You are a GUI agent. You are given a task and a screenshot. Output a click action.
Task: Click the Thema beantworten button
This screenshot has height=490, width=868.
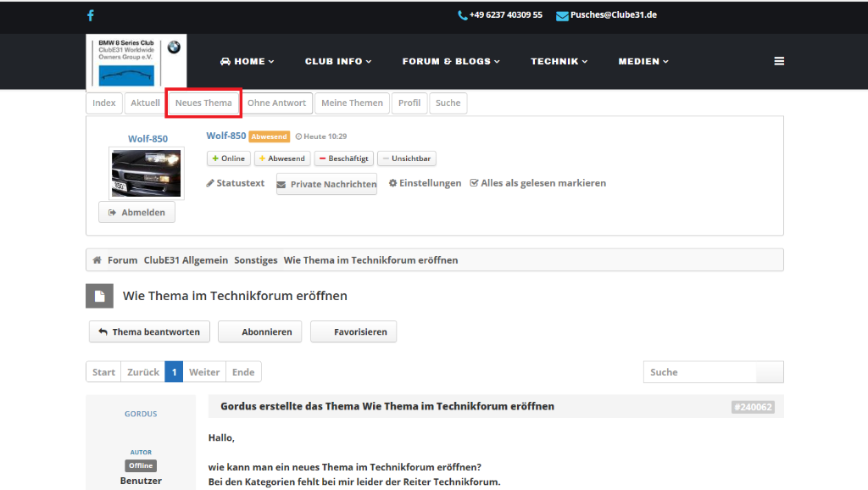click(149, 332)
